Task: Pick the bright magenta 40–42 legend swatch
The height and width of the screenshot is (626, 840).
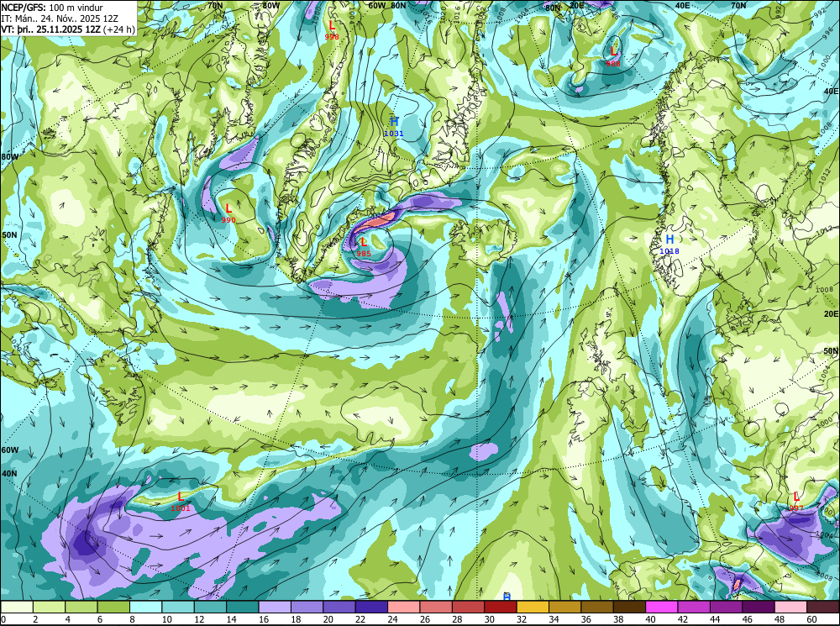Action: coord(661,607)
